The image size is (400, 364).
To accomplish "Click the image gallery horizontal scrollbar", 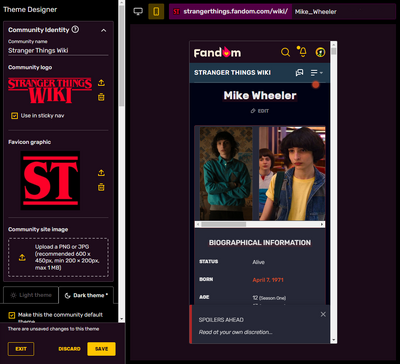I will coord(223,225).
